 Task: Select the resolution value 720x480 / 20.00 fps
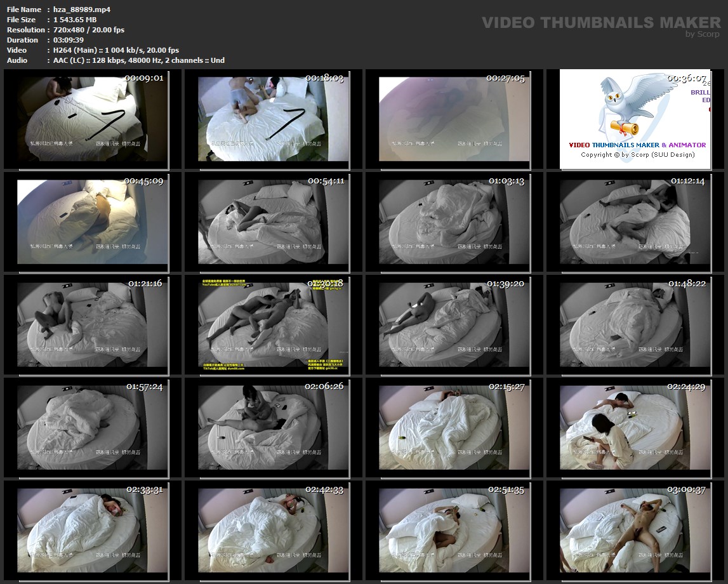click(x=89, y=30)
